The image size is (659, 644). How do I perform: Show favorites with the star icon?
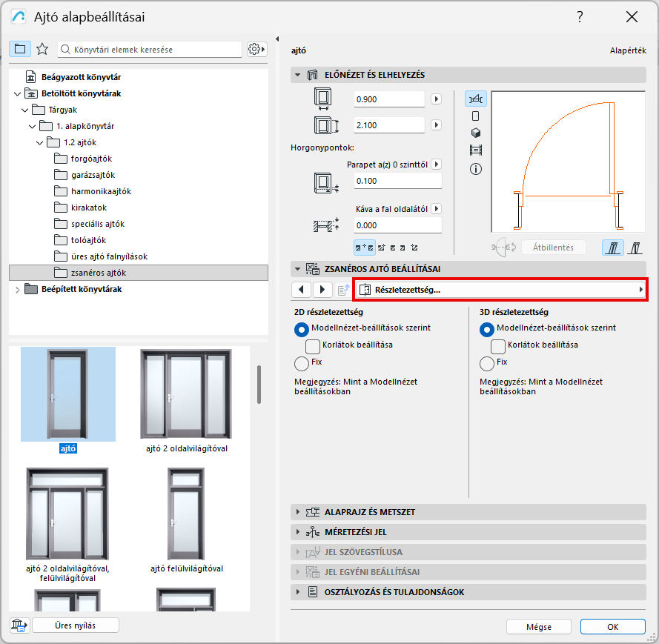(x=42, y=49)
